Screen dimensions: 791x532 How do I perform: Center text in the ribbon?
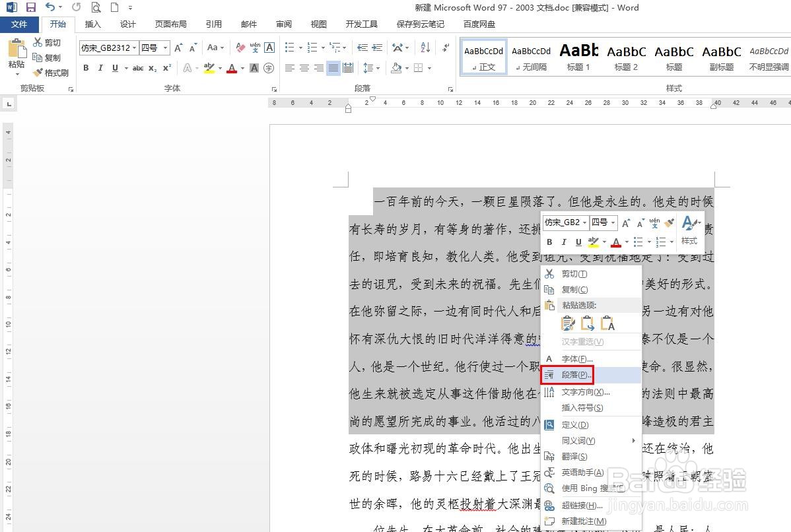(x=304, y=68)
